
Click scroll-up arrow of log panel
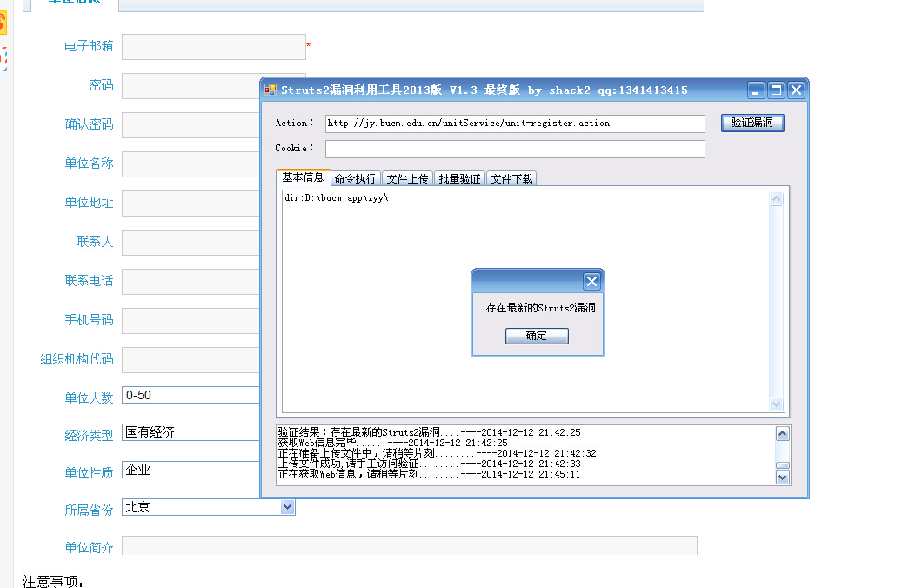coord(782,434)
